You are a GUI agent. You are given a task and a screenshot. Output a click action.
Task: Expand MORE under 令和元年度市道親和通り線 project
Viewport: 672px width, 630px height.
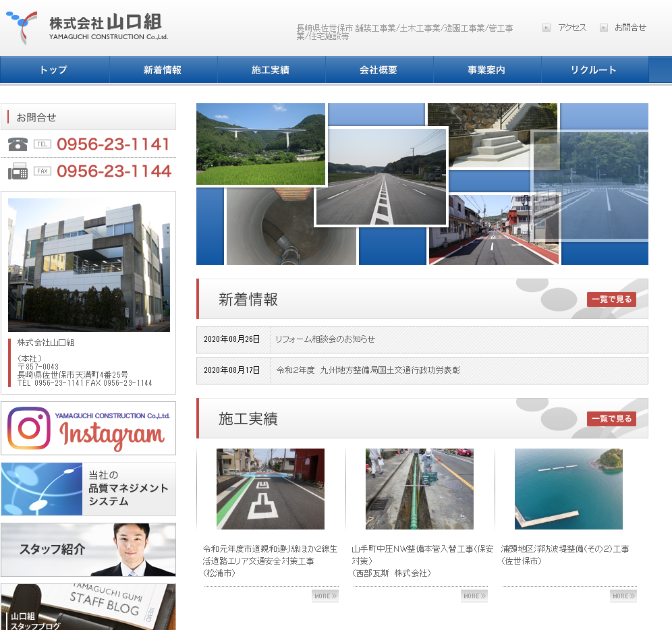[325, 596]
